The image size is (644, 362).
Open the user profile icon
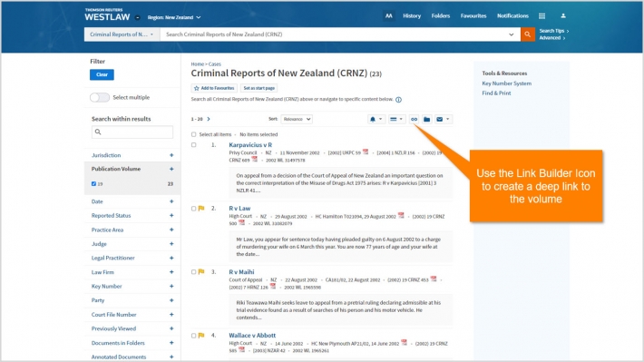pyautogui.click(x=563, y=16)
